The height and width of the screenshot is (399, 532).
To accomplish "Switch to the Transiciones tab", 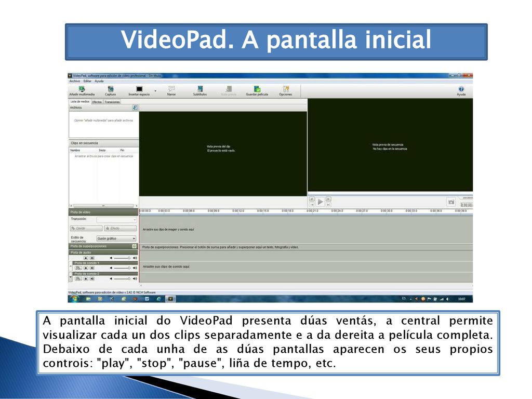I will (112, 102).
